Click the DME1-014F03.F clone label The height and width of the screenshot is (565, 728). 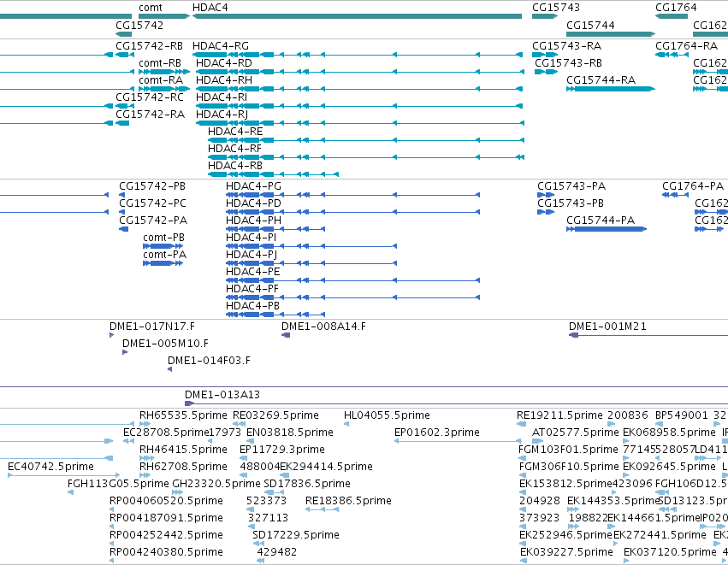click(209, 361)
